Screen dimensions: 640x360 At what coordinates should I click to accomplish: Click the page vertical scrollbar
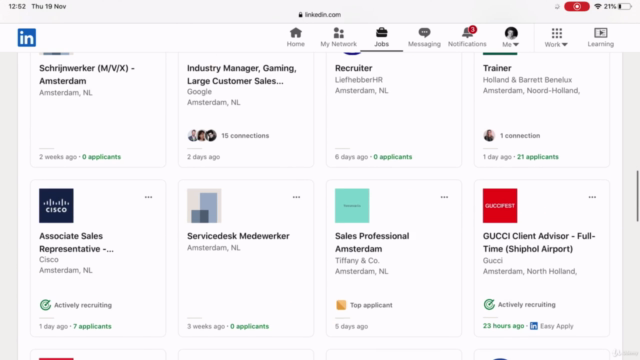(x=637, y=196)
